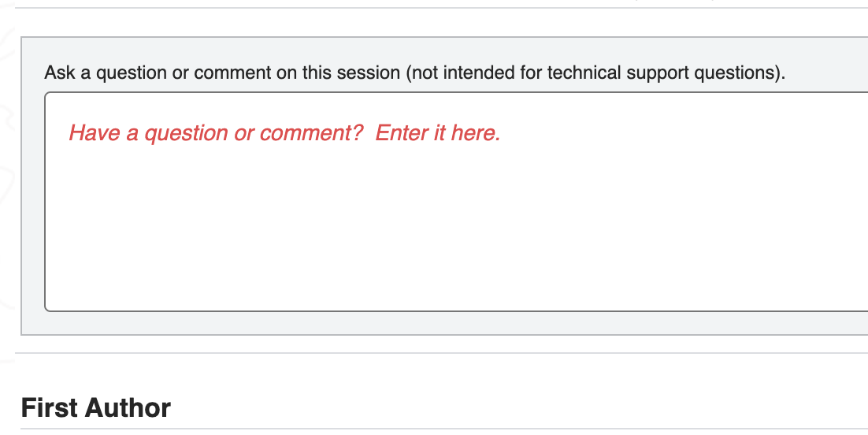Image resolution: width=868 pixels, height=435 pixels.
Task: Click the word 'Author' in the section heading
Action: click(x=128, y=408)
